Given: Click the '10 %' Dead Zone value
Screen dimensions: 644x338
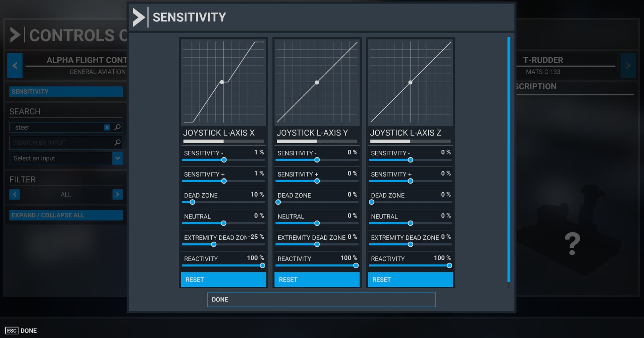Looking at the screenshot, I should [257, 195].
